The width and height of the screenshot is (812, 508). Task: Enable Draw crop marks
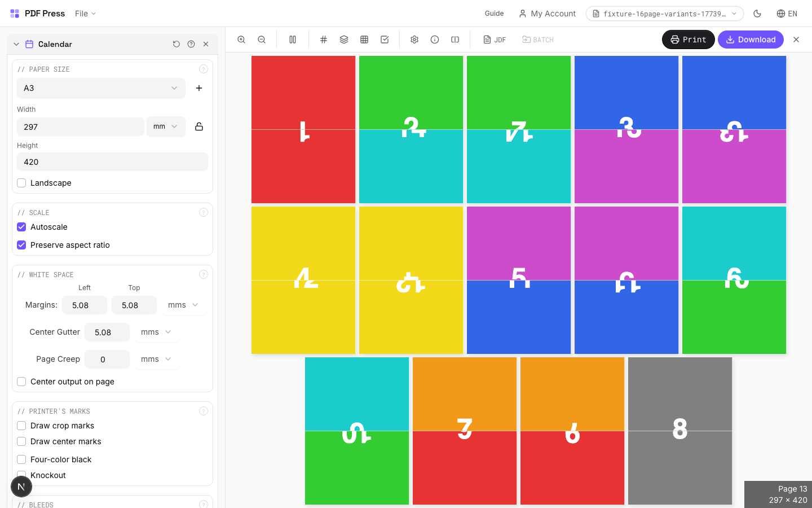tap(21, 426)
